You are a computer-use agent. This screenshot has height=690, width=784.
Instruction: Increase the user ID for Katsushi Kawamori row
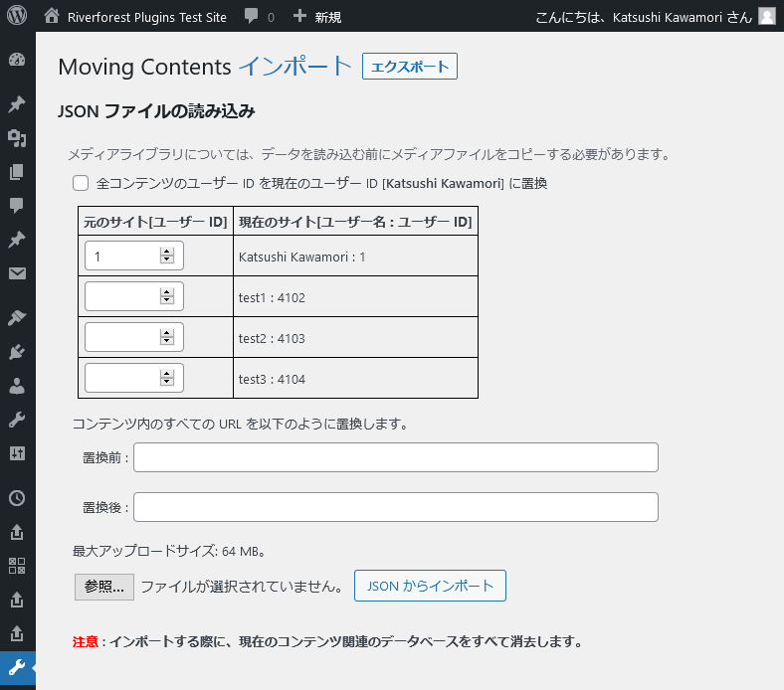(166, 252)
